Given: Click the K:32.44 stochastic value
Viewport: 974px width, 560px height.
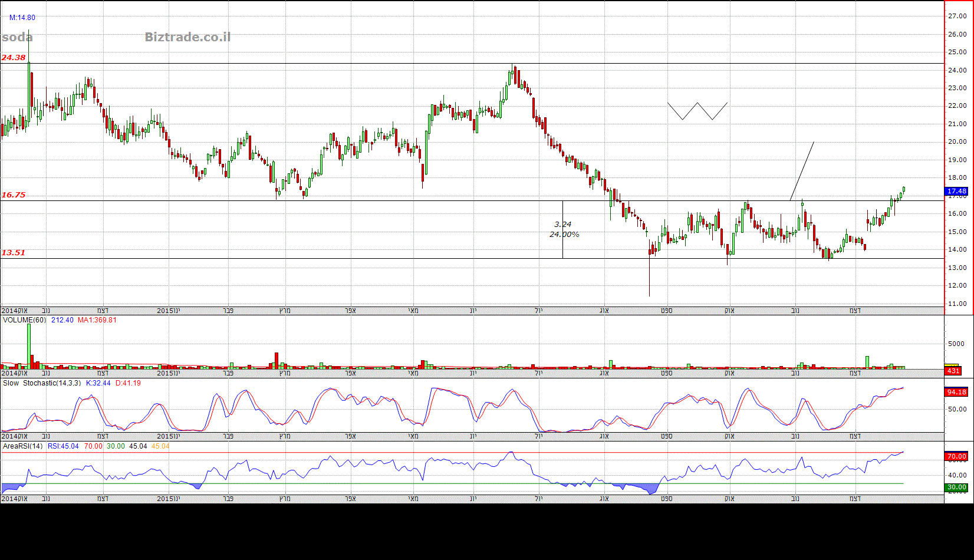Looking at the screenshot, I should [x=98, y=383].
